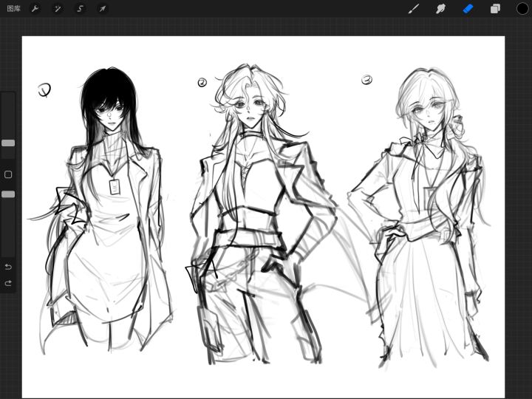Image resolution: width=532 pixels, height=399 pixels.
Task: Select the Brush tool
Action: point(414,8)
